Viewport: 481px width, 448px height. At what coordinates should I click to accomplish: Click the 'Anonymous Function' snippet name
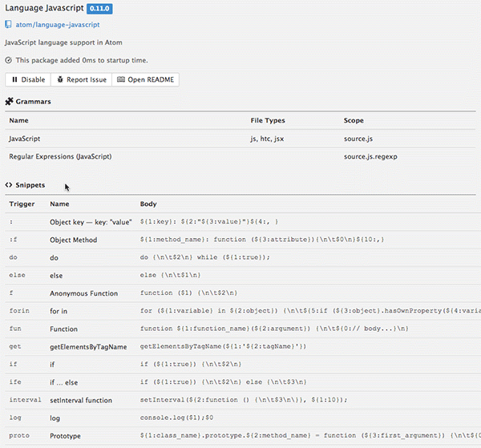(x=83, y=293)
